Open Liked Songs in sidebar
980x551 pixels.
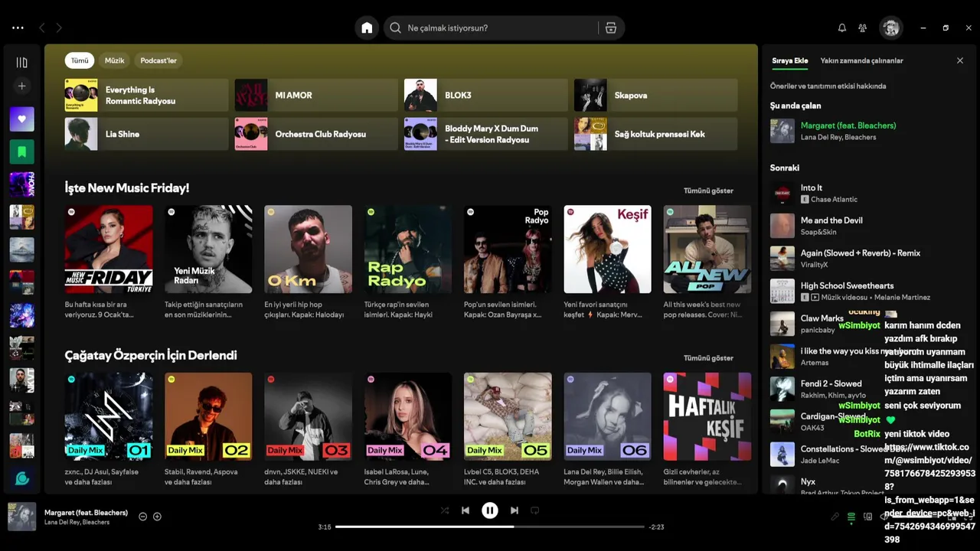pyautogui.click(x=21, y=119)
